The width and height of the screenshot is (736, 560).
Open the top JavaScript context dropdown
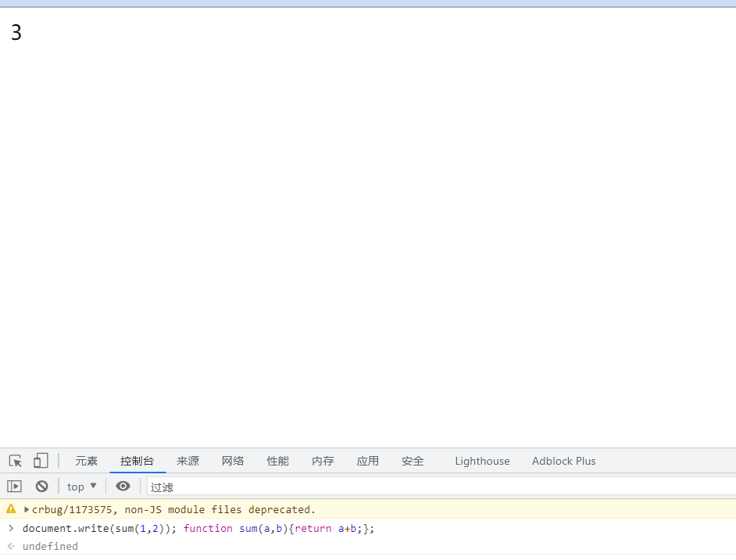pos(82,486)
